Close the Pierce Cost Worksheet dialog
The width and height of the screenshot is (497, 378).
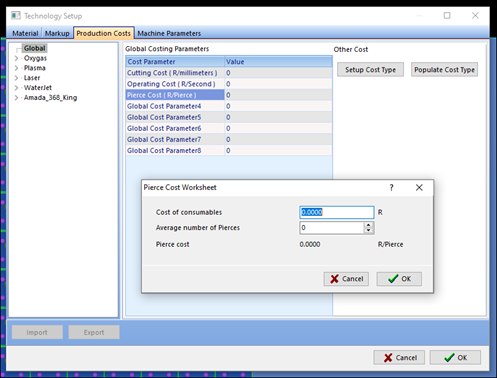click(x=419, y=188)
